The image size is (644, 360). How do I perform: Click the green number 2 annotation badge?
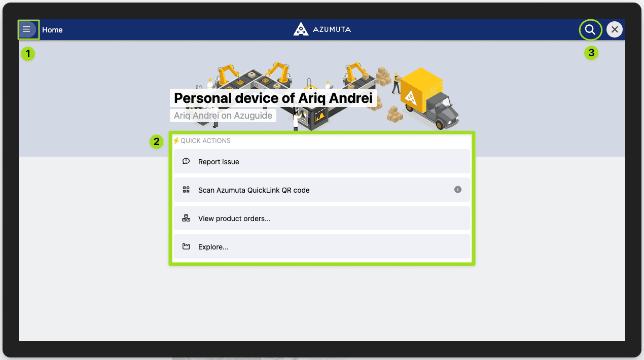pyautogui.click(x=157, y=141)
